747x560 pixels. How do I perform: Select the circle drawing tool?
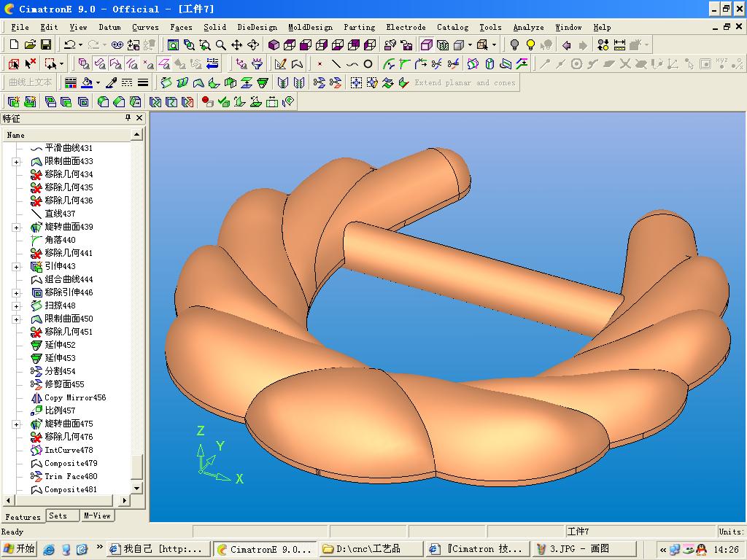click(368, 64)
